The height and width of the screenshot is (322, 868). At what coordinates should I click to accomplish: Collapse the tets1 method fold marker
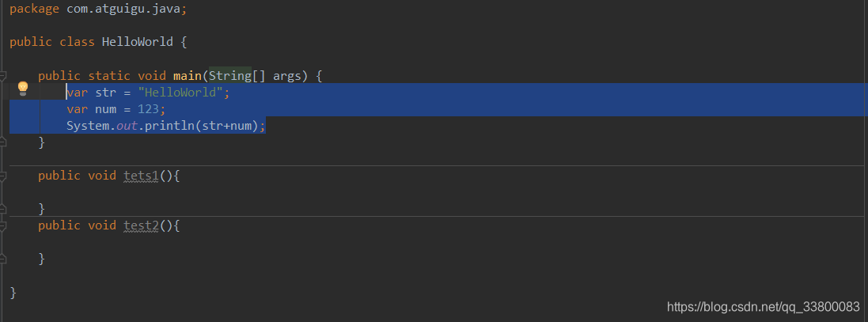[3, 176]
